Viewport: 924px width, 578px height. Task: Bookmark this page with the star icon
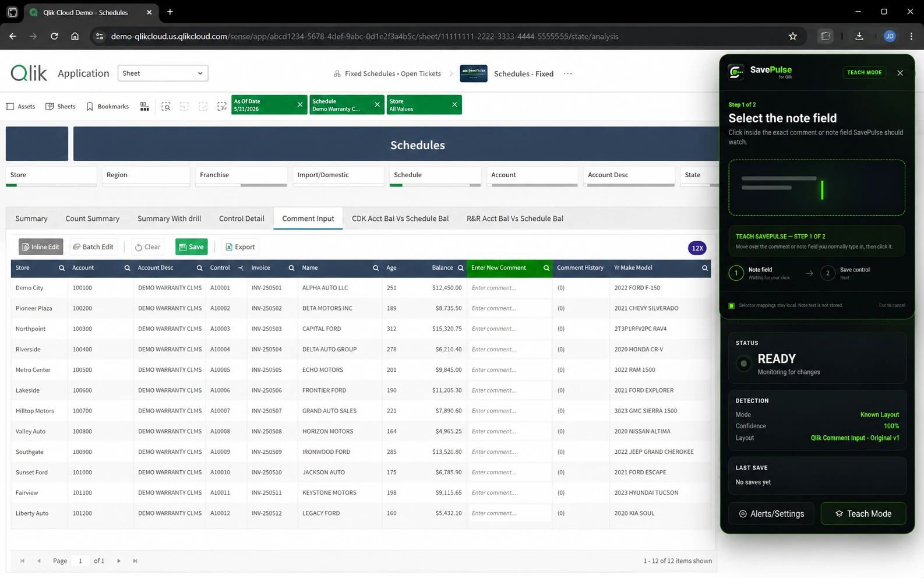pos(793,36)
